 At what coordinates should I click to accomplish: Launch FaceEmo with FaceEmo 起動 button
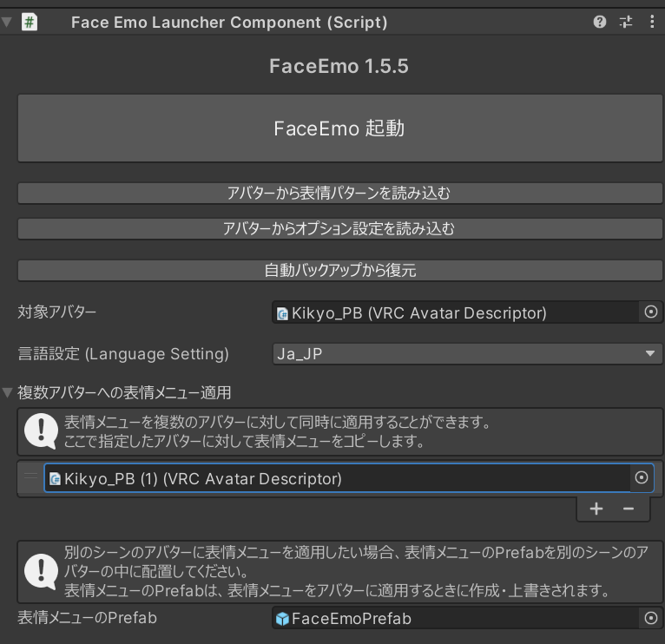[339, 128]
